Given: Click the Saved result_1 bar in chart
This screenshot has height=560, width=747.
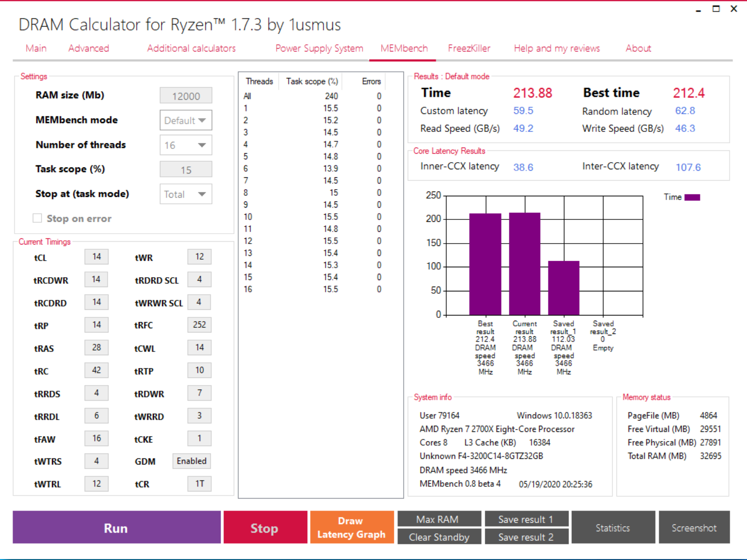Looking at the screenshot, I should click(x=564, y=288).
